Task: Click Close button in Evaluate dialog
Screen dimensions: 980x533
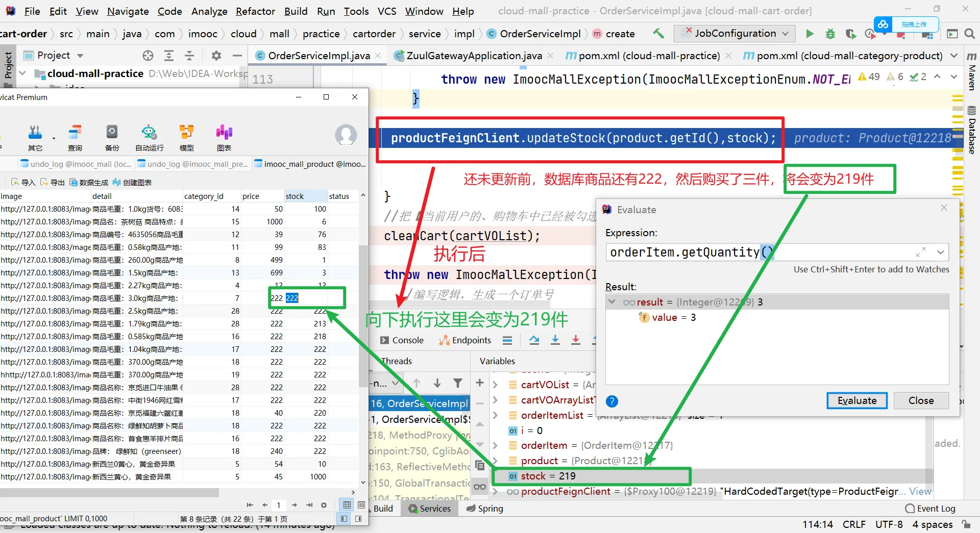Action: click(x=921, y=400)
